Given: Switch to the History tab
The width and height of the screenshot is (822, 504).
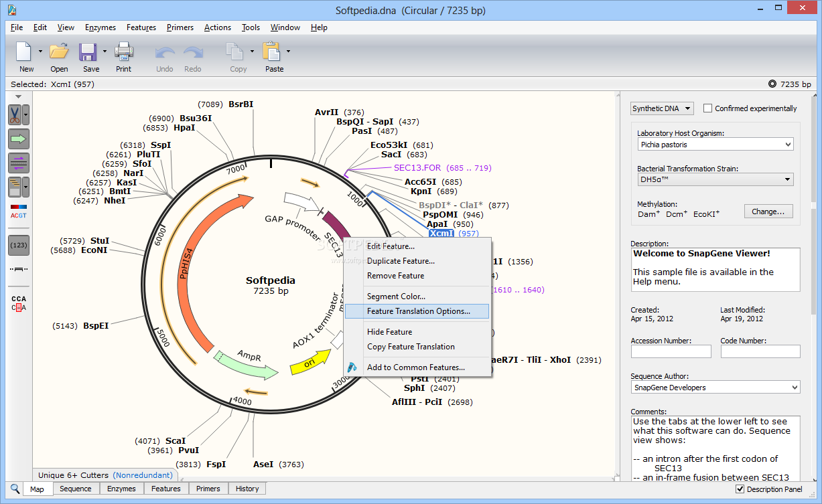Looking at the screenshot, I should 247,489.
